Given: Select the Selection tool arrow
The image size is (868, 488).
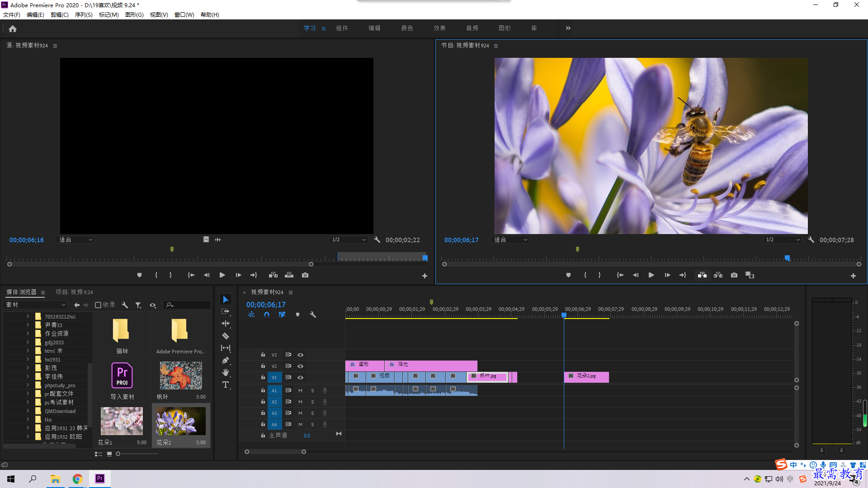Looking at the screenshot, I should click(226, 300).
